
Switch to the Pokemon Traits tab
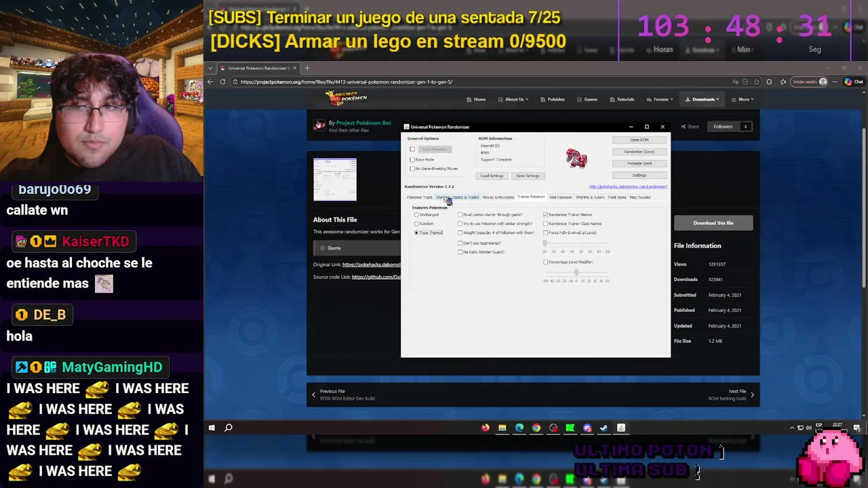(x=419, y=197)
